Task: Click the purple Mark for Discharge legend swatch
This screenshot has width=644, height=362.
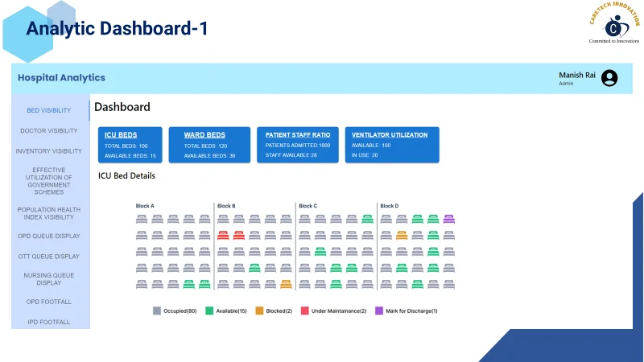Action: [x=379, y=311]
